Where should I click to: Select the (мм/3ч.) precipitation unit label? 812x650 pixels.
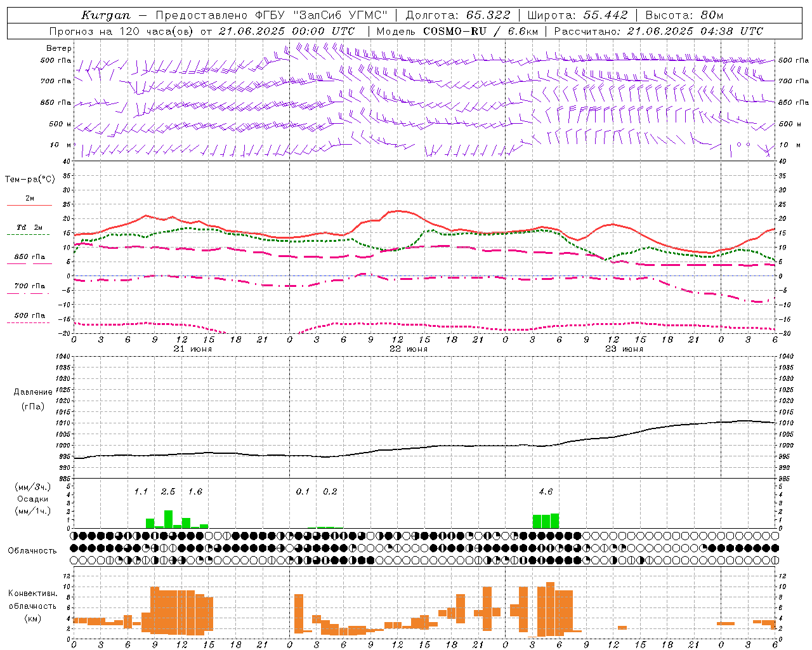33,487
